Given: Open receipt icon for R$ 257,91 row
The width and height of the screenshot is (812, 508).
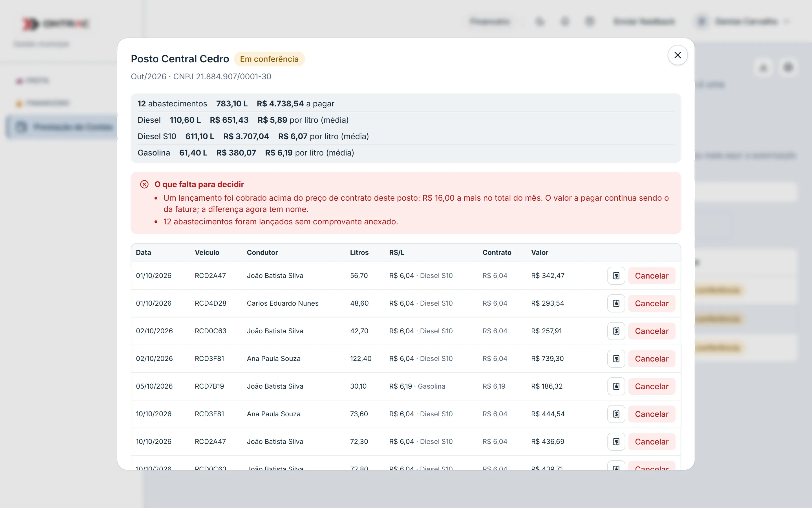Looking at the screenshot, I should (616, 331).
